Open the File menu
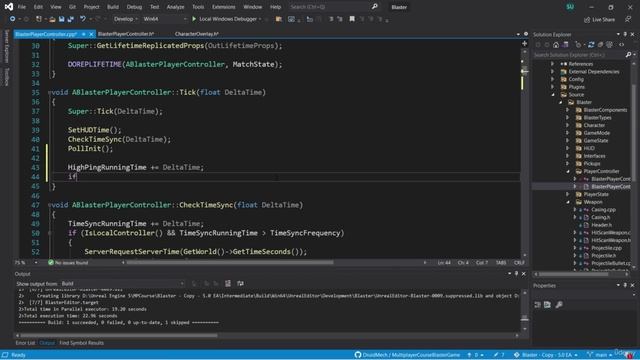This screenshot has width=640, height=360. pyautogui.click(x=22, y=7)
